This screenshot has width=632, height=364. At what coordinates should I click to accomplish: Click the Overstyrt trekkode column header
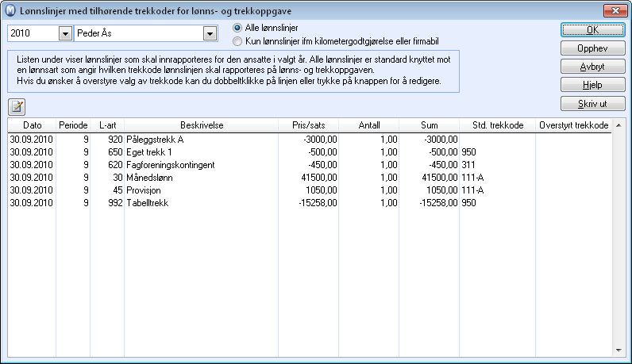coord(573,125)
